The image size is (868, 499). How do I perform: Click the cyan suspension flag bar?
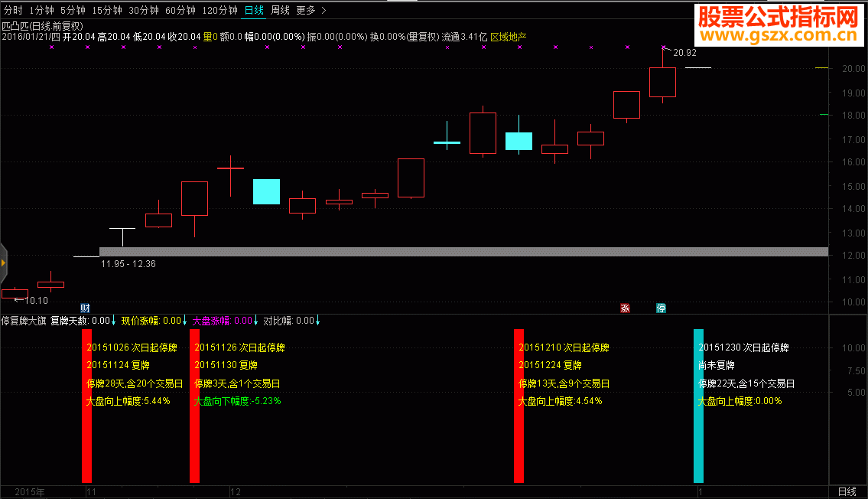click(x=699, y=406)
